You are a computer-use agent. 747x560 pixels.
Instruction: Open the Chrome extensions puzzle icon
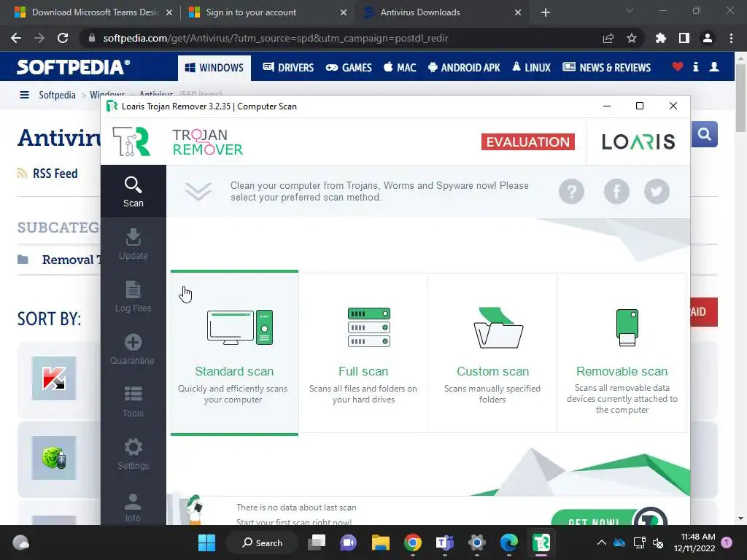[660, 38]
